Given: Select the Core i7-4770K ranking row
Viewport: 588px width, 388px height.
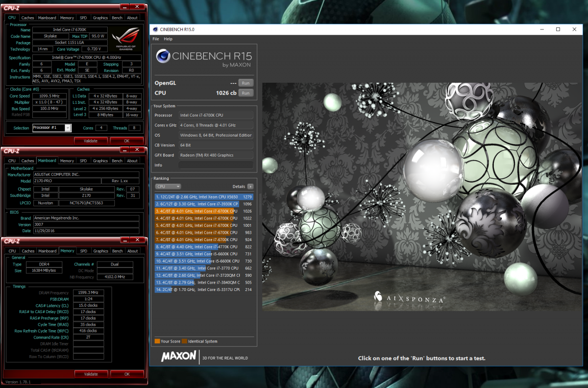Looking at the screenshot, I should point(204,247).
